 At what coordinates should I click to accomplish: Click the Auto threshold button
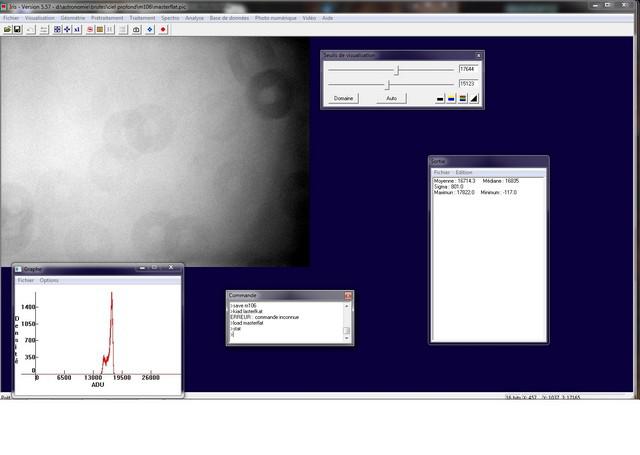click(x=391, y=98)
